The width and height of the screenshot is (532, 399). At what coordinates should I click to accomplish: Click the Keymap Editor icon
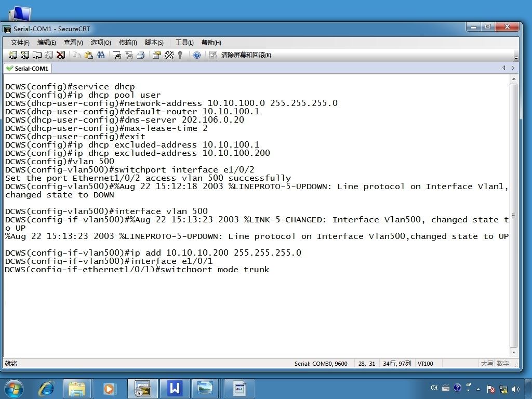pyautogui.click(x=169, y=55)
